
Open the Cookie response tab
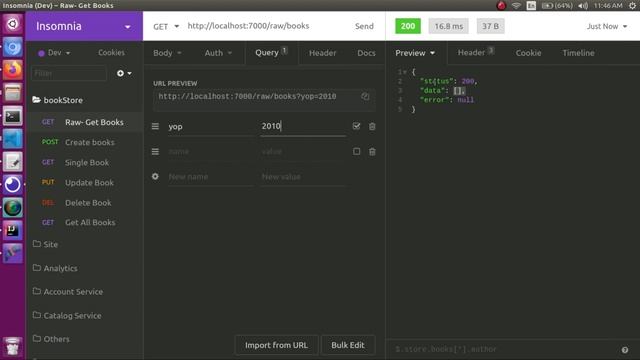point(528,53)
